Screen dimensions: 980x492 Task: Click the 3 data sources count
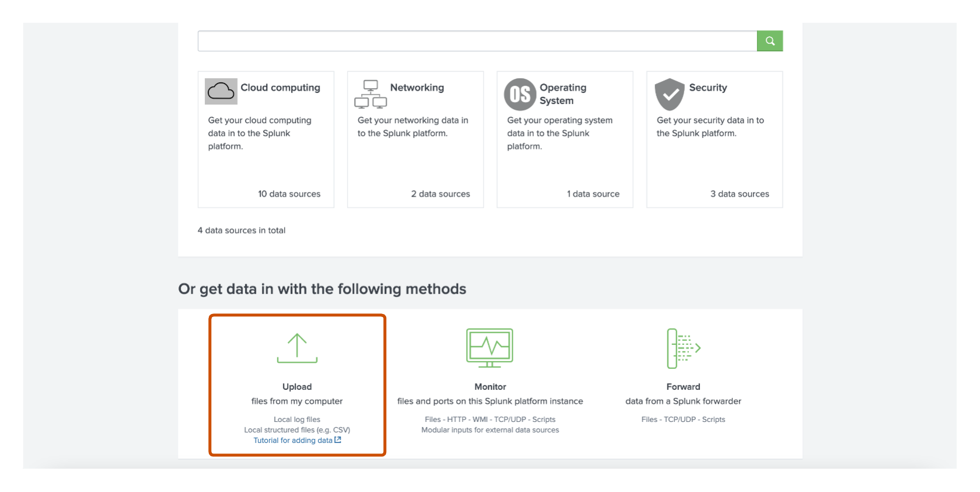coord(740,194)
